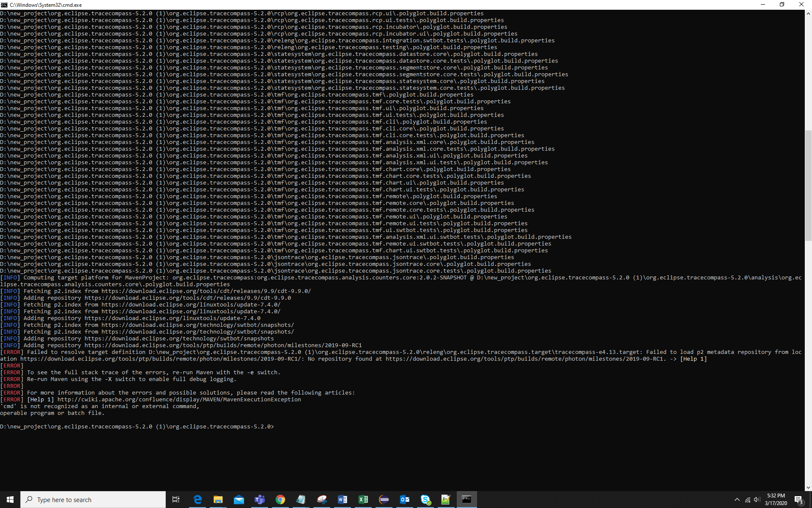The width and height of the screenshot is (812, 508).
Task: Click the datastore.core.tests polyglot.build.properties line
Action: 279,61
